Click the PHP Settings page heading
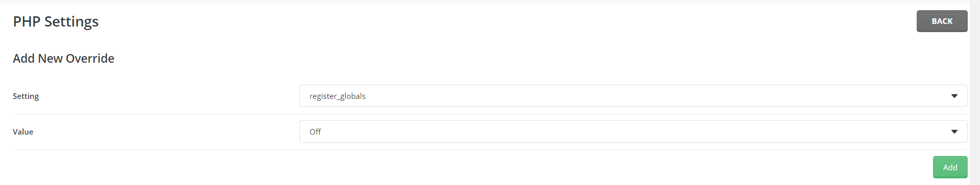The height and width of the screenshot is (185, 980). pos(56,21)
